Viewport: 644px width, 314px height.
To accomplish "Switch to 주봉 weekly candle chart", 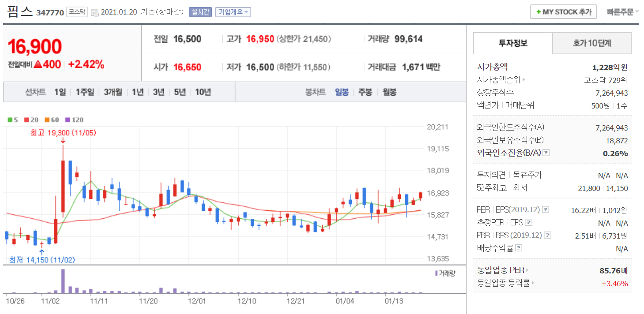I will 365,92.
